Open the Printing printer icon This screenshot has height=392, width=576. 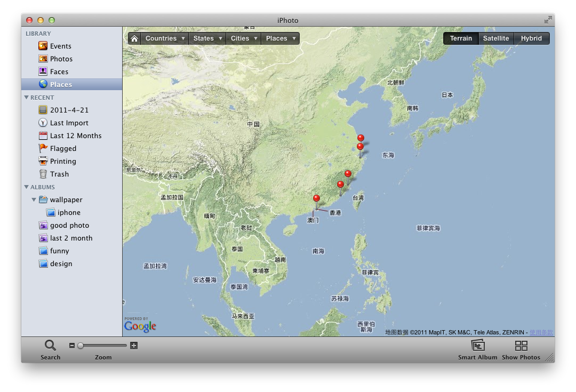pyautogui.click(x=43, y=161)
